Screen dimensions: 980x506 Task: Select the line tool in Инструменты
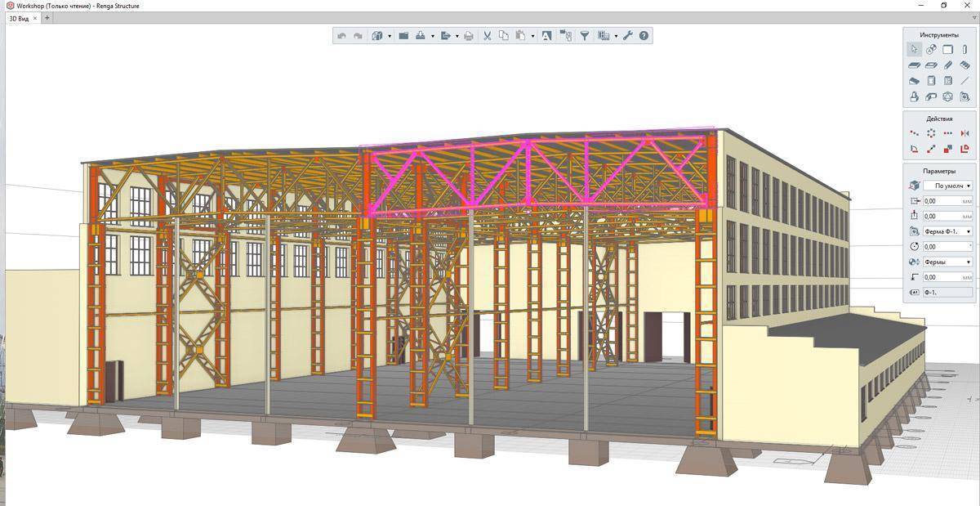point(964,81)
